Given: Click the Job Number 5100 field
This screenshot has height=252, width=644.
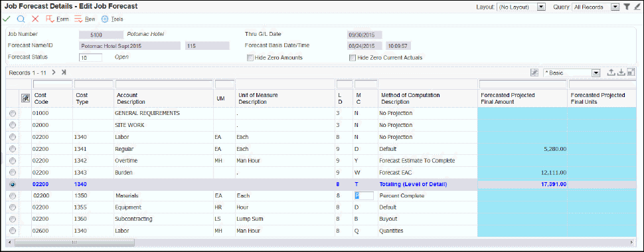Looking at the screenshot, I should (x=101, y=35).
